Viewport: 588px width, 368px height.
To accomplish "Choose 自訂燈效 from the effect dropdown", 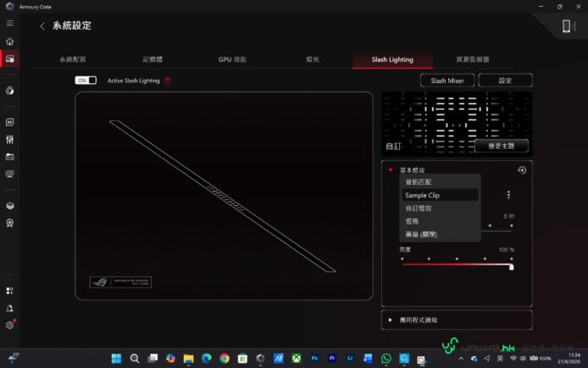I will (440, 209).
